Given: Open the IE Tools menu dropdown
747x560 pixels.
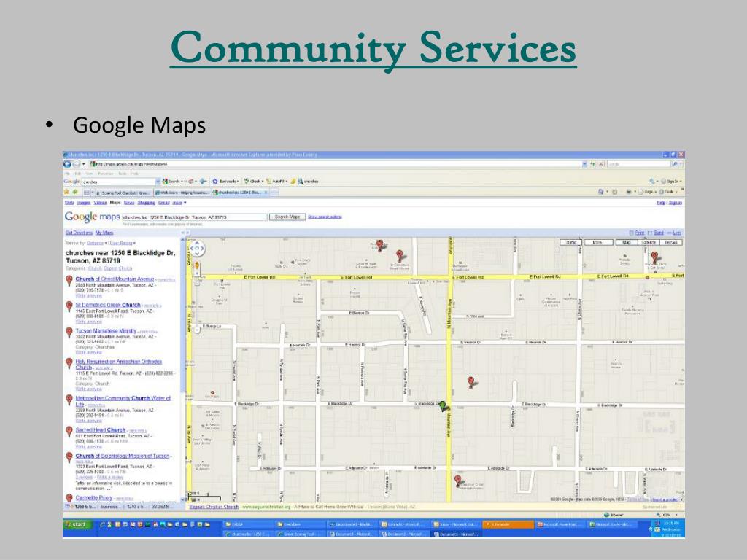Looking at the screenshot, I should tap(669, 192).
